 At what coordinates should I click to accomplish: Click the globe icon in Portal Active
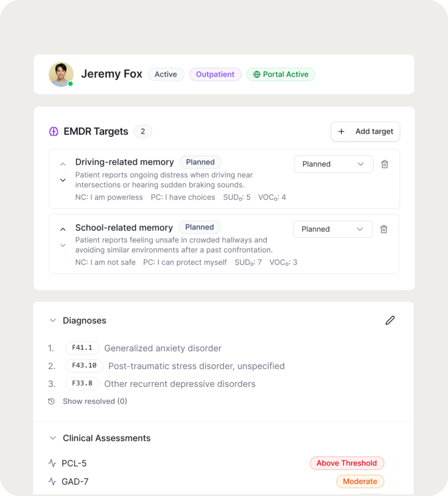pos(257,74)
